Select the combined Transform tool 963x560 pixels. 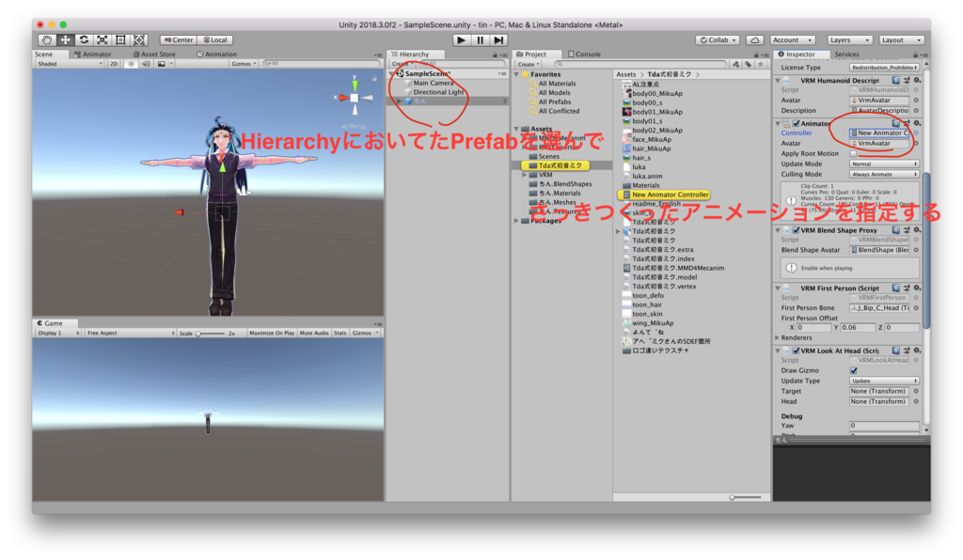coord(139,39)
